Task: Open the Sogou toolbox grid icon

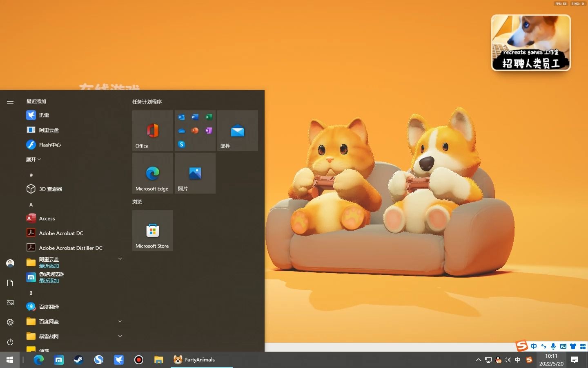Action: pos(583,346)
